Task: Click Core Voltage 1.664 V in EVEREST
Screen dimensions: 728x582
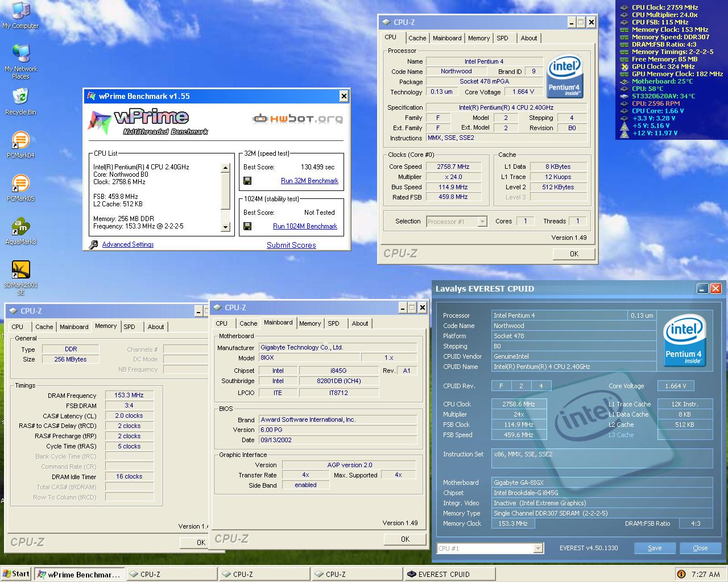Action: [676, 386]
